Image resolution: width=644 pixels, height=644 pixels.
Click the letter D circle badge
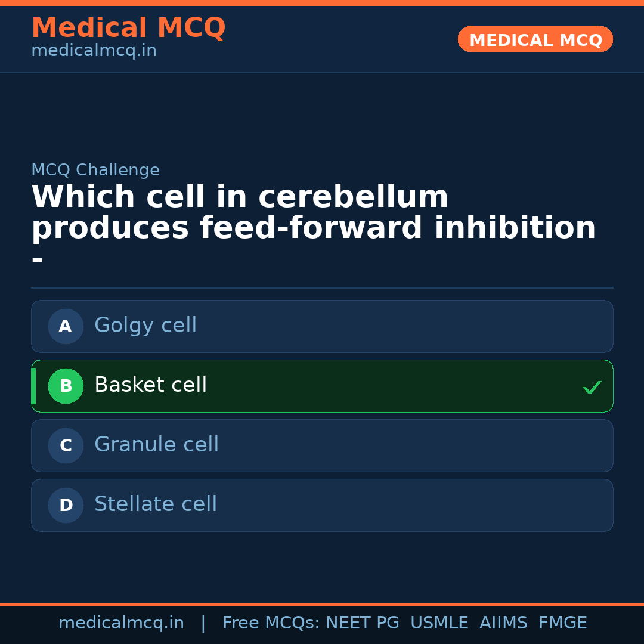pyautogui.click(x=66, y=505)
